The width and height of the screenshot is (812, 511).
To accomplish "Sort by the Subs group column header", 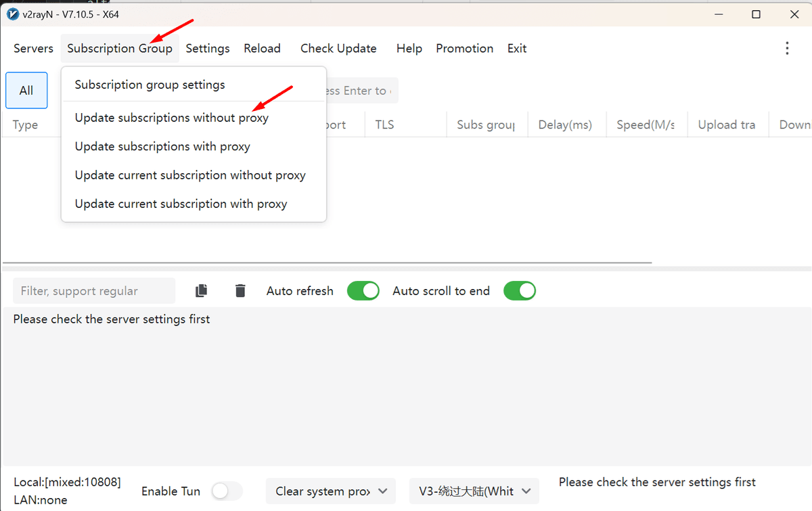I will [x=487, y=125].
